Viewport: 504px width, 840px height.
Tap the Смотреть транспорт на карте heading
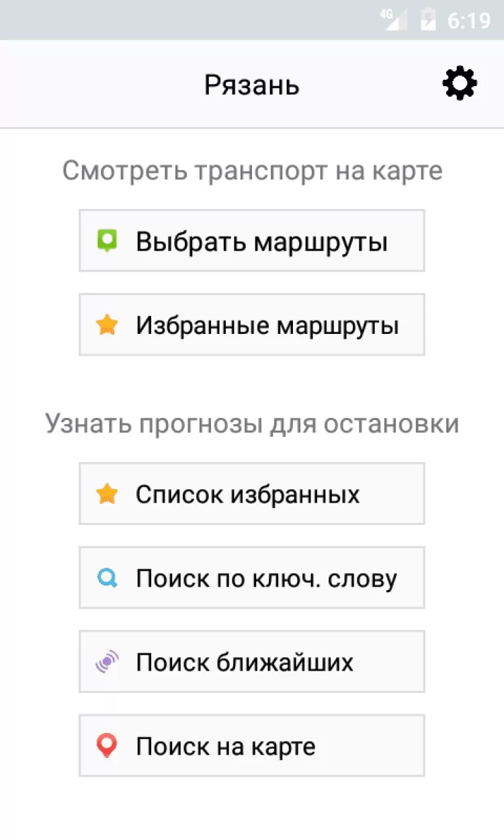click(x=252, y=171)
